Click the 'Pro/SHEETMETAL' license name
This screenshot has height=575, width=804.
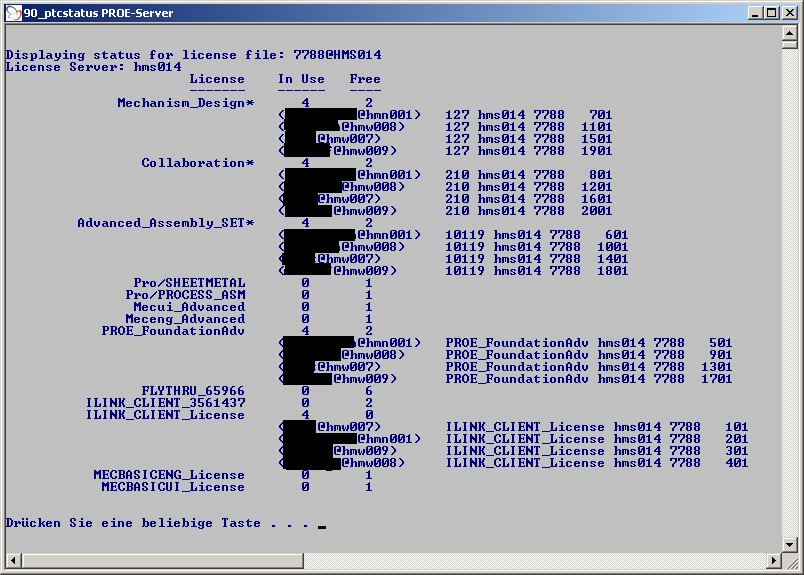point(189,283)
